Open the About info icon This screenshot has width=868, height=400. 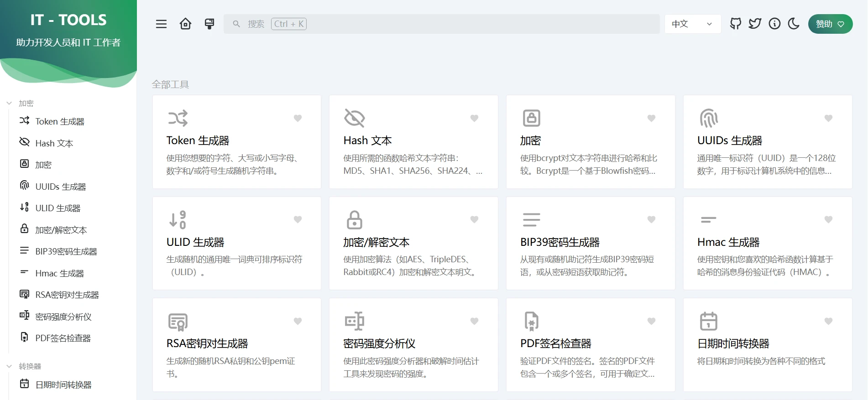774,24
